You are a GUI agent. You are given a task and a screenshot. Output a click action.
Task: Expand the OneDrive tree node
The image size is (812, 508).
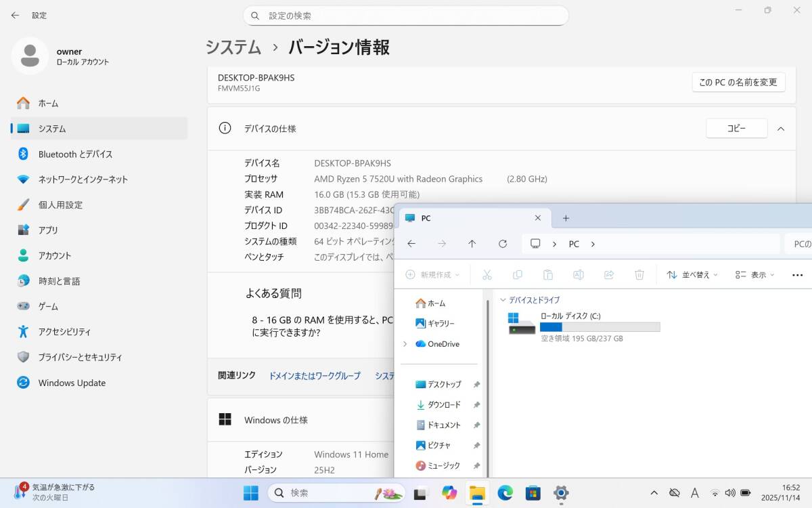[x=405, y=344]
